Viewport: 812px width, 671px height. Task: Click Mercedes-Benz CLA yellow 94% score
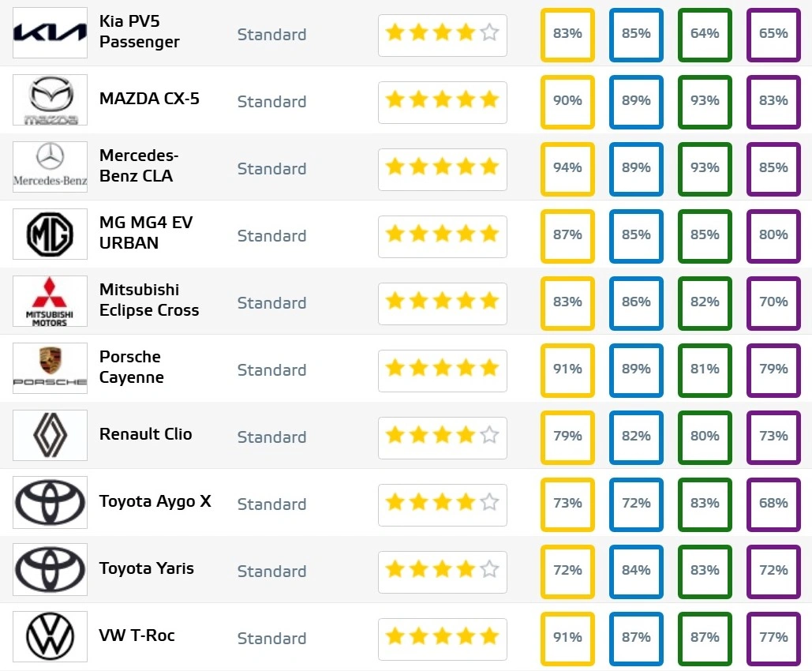pos(567,167)
